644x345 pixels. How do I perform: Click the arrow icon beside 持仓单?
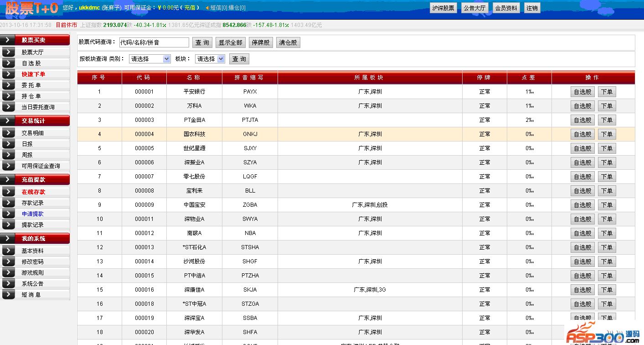8,96
